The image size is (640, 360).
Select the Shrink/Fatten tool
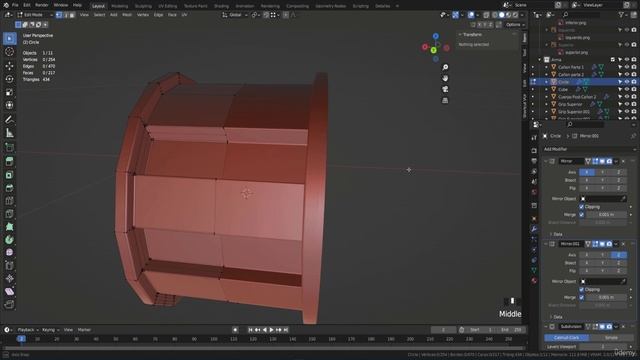(x=9, y=278)
